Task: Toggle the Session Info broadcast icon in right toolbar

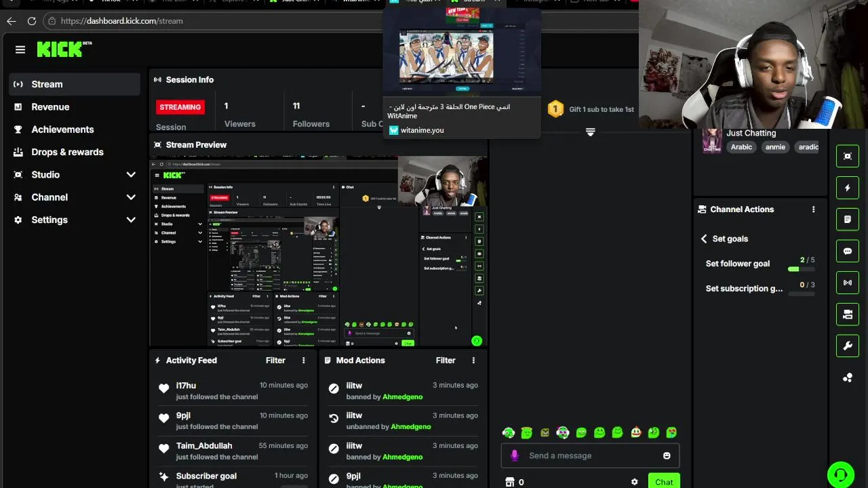Action: click(848, 283)
